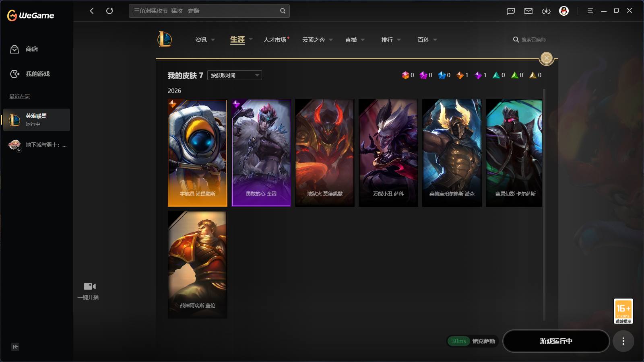Open the 幽灵幻影 卡尔萨斯 skin card
Viewport: 644px width, 362px height.
[x=514, y=153]
